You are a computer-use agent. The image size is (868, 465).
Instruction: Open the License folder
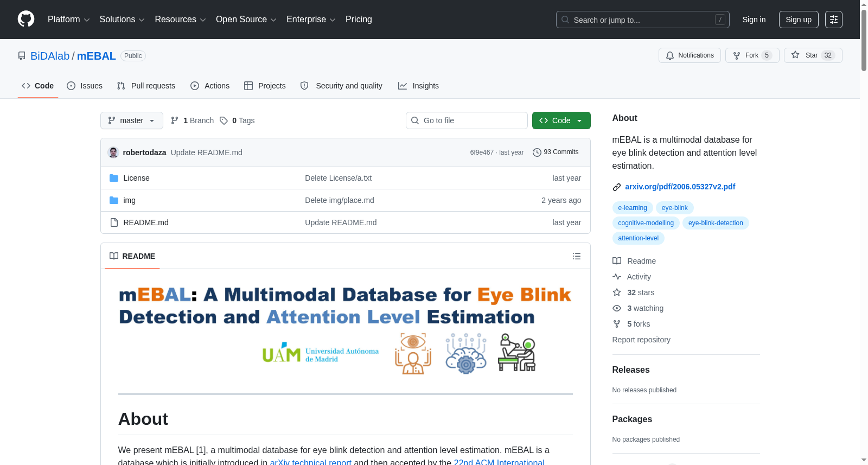(x=136, y=178)
